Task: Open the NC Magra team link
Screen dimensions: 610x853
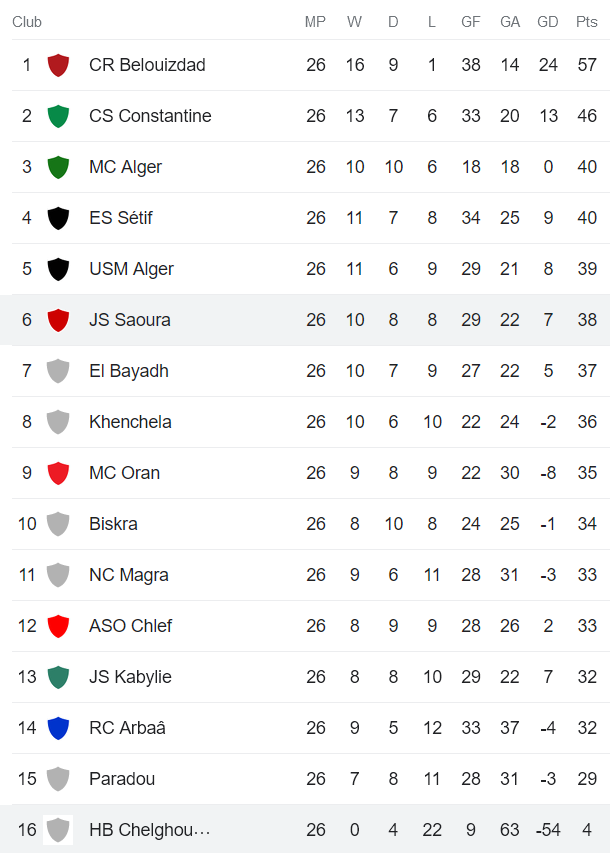Action: [x=128, y=575]
